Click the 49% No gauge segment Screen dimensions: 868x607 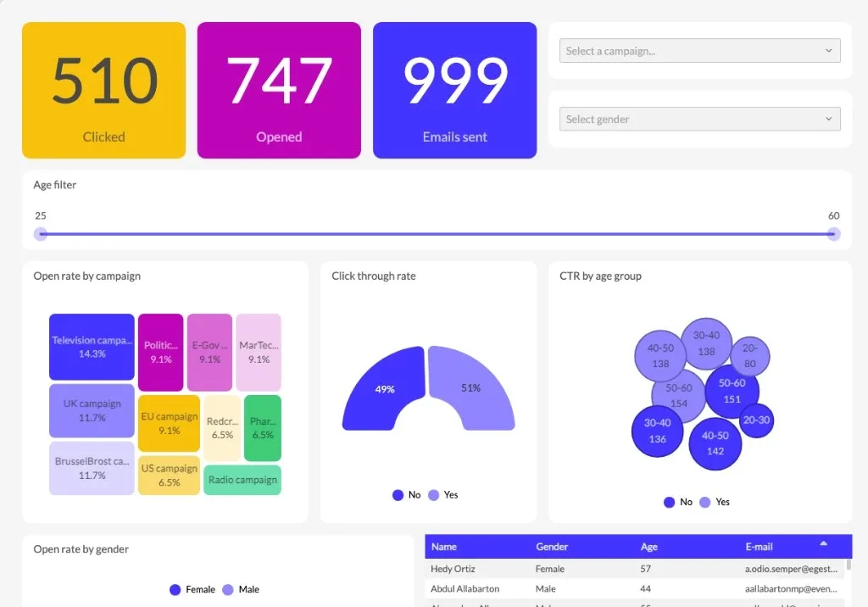(x=384, y=389)
